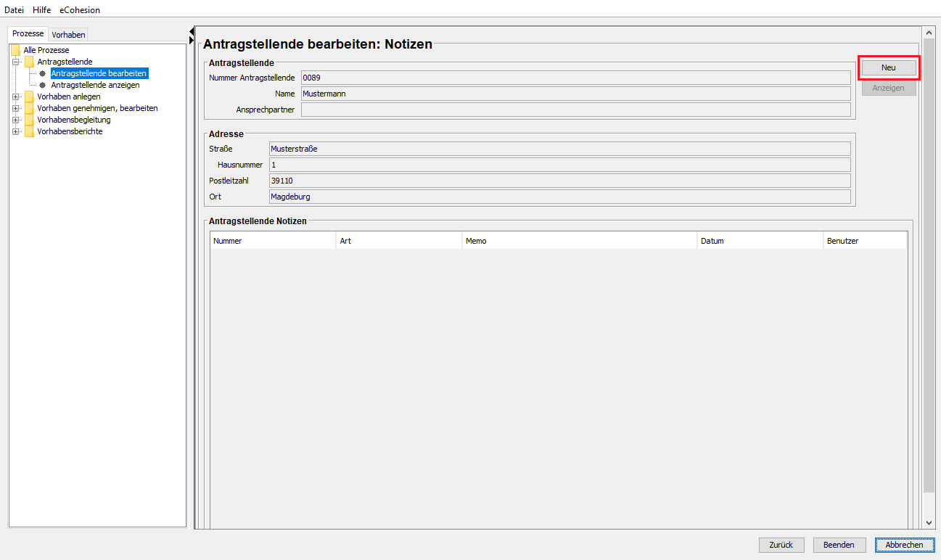Image resolution: width=941 pixels, height=560 pixels.
Task: Sort notes by Art column header
Action: [x=399, y=241]
